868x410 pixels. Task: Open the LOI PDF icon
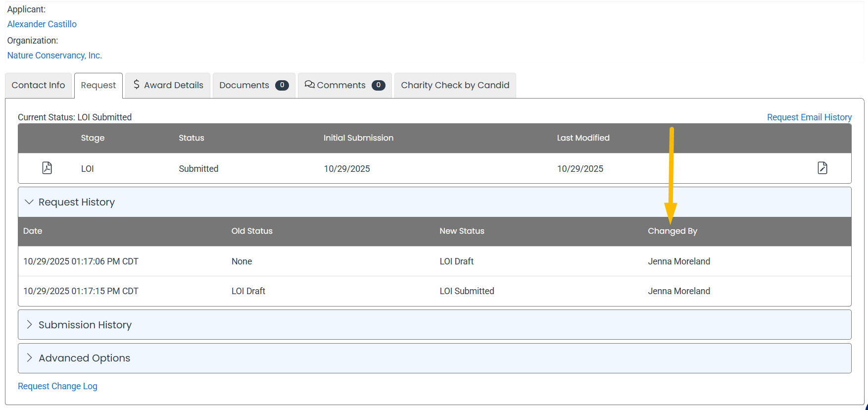(x=47, y=168)
